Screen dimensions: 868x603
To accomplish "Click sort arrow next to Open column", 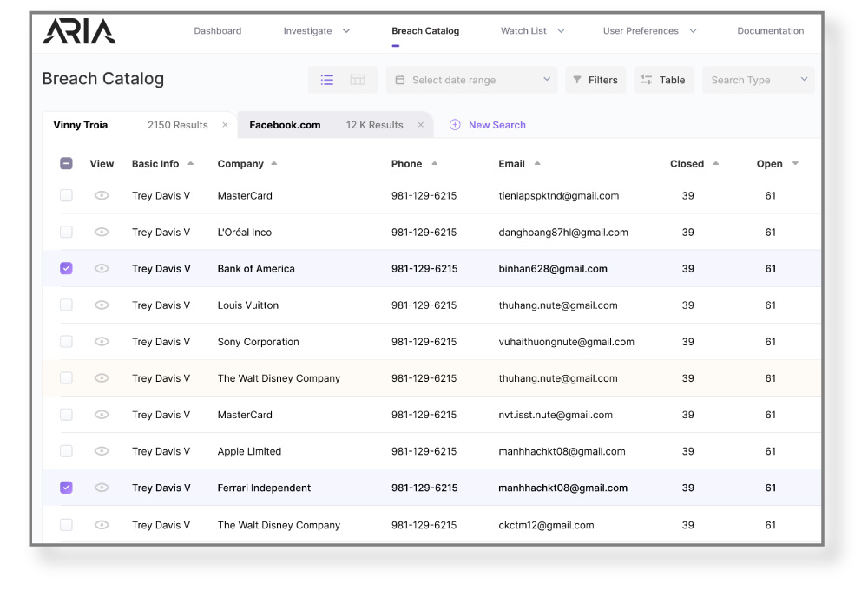I will (795, 164).
